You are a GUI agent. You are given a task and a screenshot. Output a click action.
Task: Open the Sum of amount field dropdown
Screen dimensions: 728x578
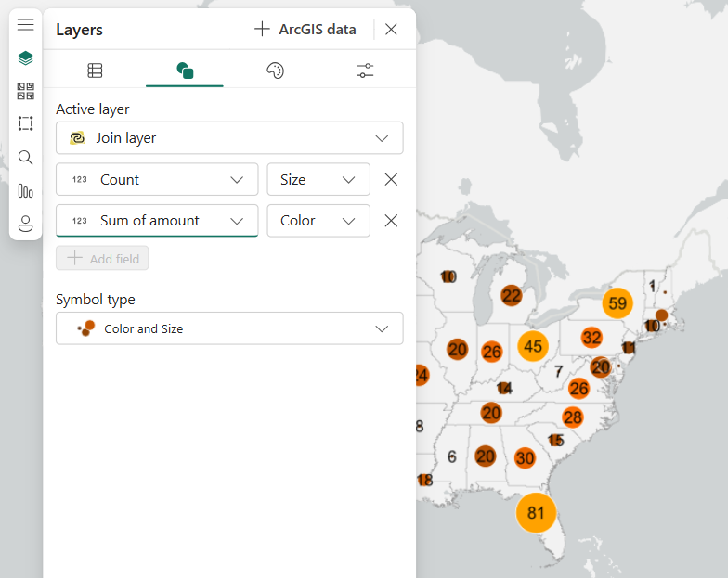click(x=157, y=221)
